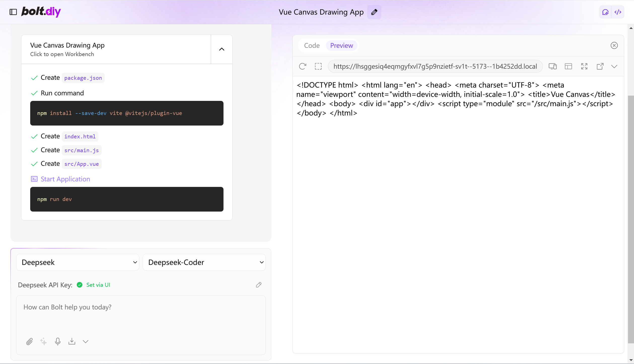Toggle workbench code view icon in header
The width and height of the screenshot is (634, 364).
pos(618,12)
